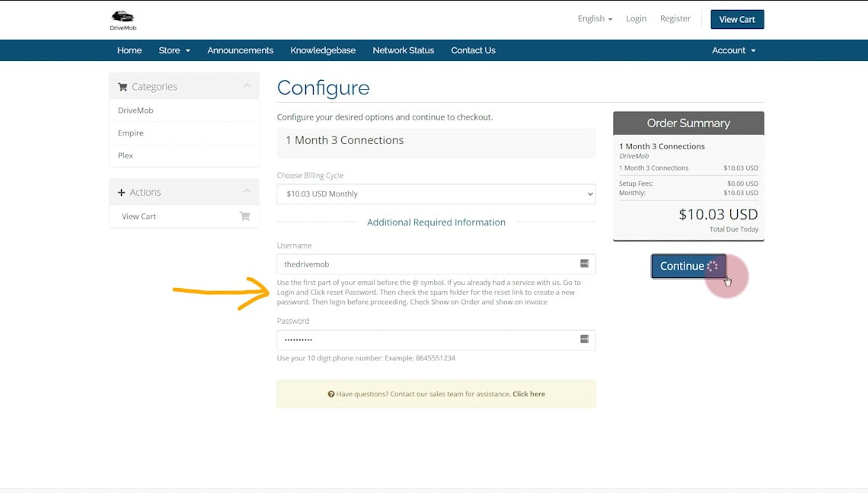
Task: Click the Configure page heading
Action: [324, 88]
